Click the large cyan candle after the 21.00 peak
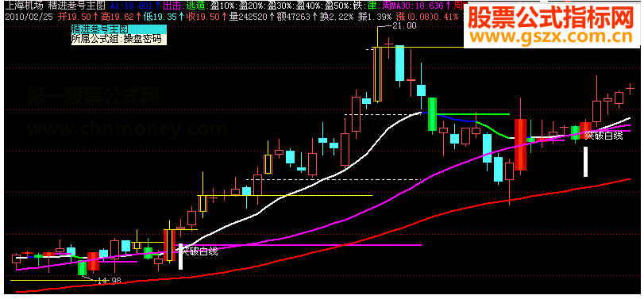The image size is (644, 299). click(x=399, y=63)
